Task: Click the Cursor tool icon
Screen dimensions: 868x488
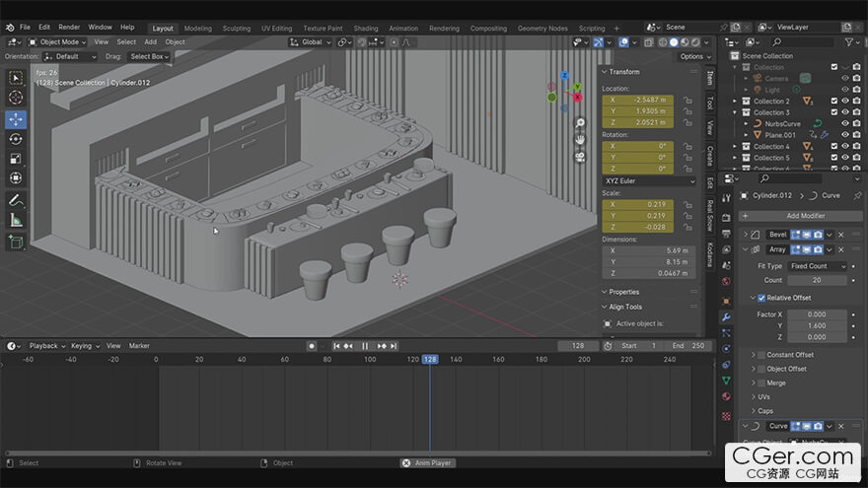Action: point(16,98)
